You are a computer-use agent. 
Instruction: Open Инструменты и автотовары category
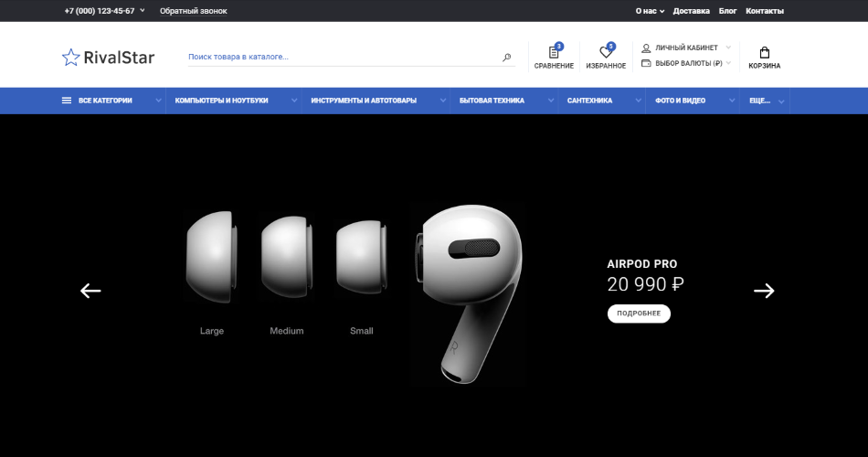(x=364, y=101)
